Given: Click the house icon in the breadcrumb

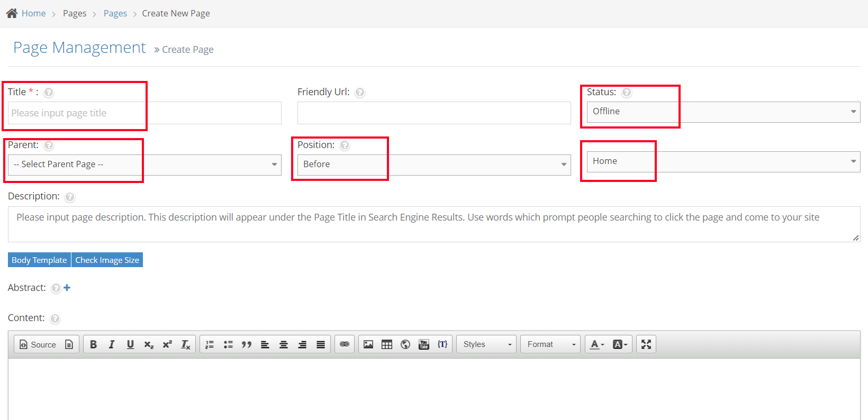Looking at the screenshot, I should coord(12,13).
